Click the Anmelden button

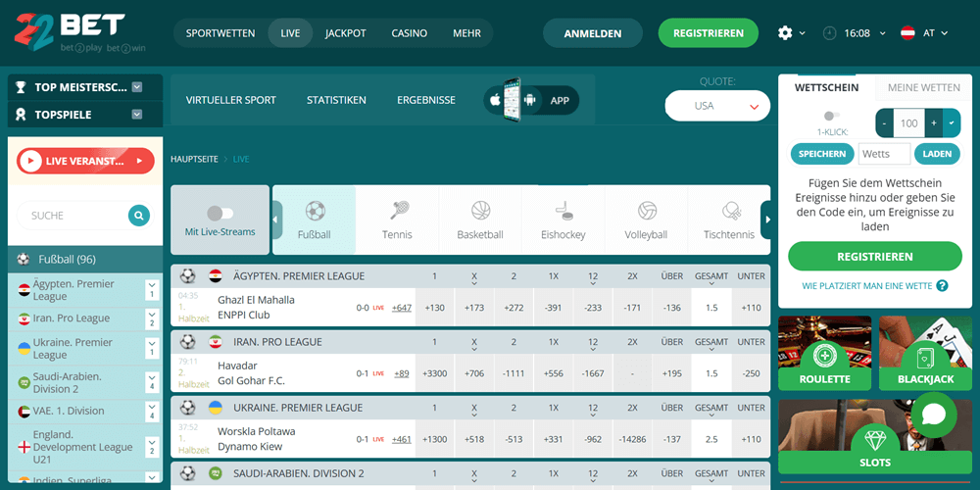click(x=593, y=33)
